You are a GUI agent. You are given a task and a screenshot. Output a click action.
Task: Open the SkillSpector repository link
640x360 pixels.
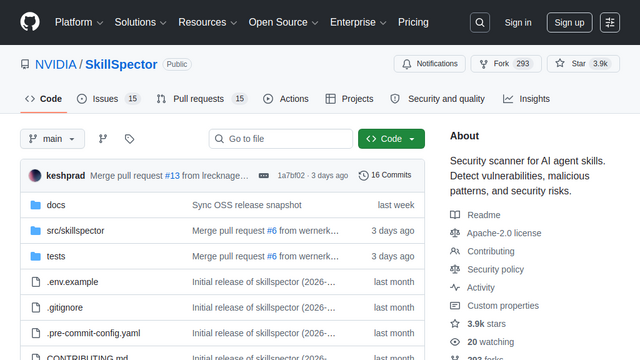point(121,64)
